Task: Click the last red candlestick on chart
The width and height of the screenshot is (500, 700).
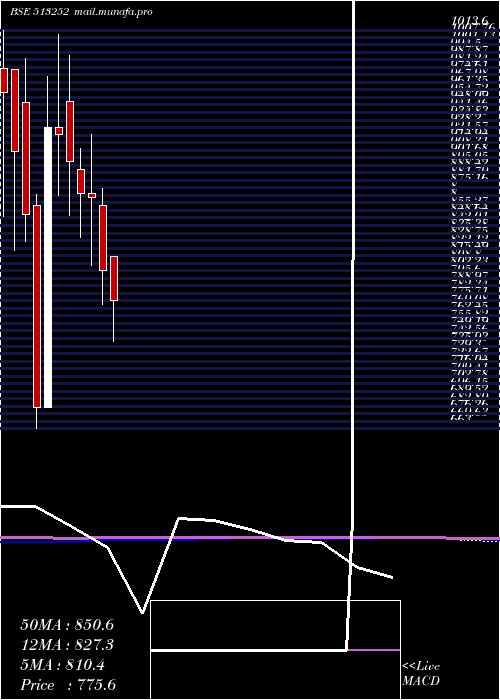Action: point(114,278)
